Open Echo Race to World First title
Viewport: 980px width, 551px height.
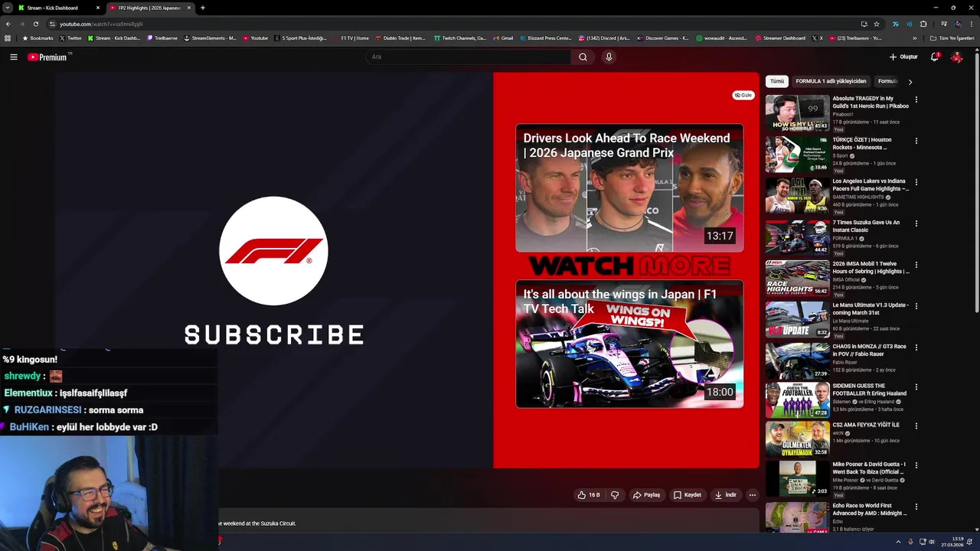(869, 510)
